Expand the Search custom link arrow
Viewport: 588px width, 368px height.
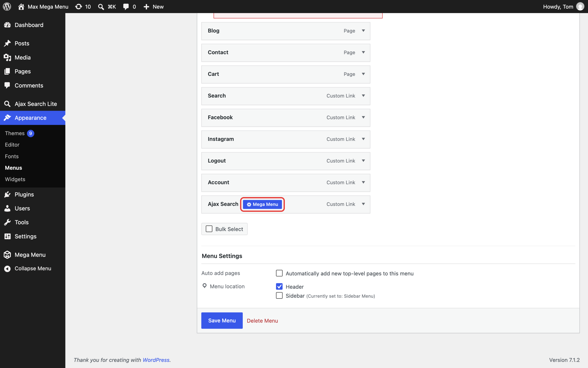[363, 96]
